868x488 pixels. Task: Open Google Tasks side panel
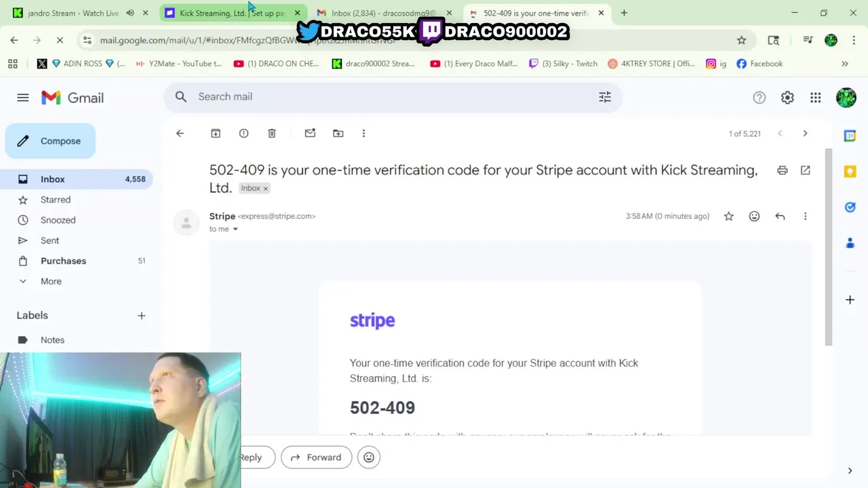tap(850, 207)
